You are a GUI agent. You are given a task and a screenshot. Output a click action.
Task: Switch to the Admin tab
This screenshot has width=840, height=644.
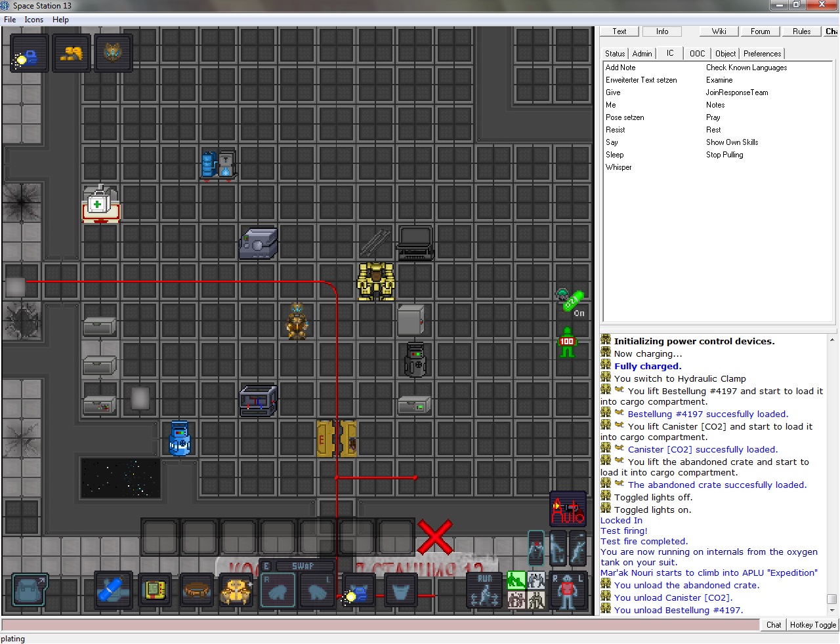click(642, 54)
